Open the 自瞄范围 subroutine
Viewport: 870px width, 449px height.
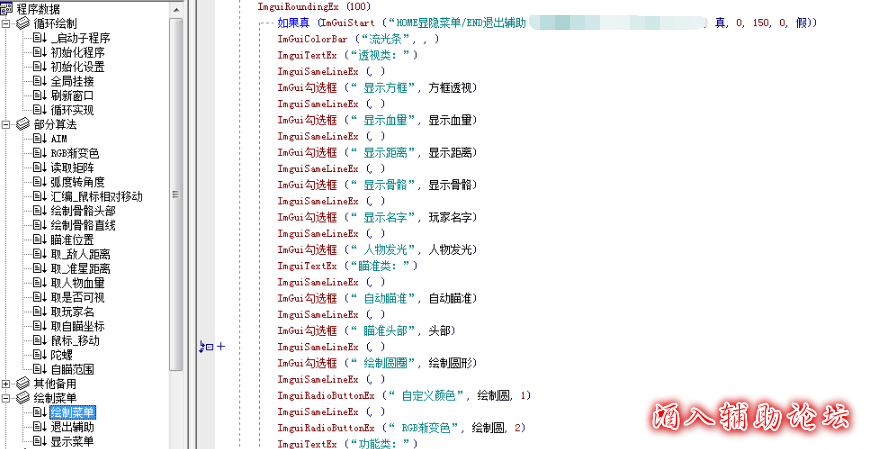click(72, 369)
